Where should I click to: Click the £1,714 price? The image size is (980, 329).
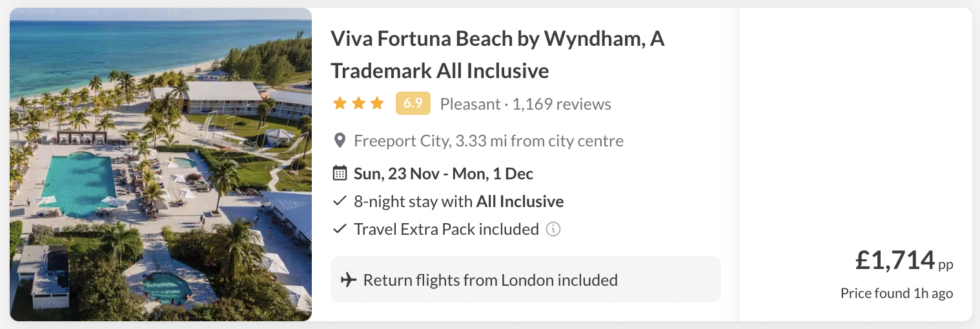coord(895,260)
